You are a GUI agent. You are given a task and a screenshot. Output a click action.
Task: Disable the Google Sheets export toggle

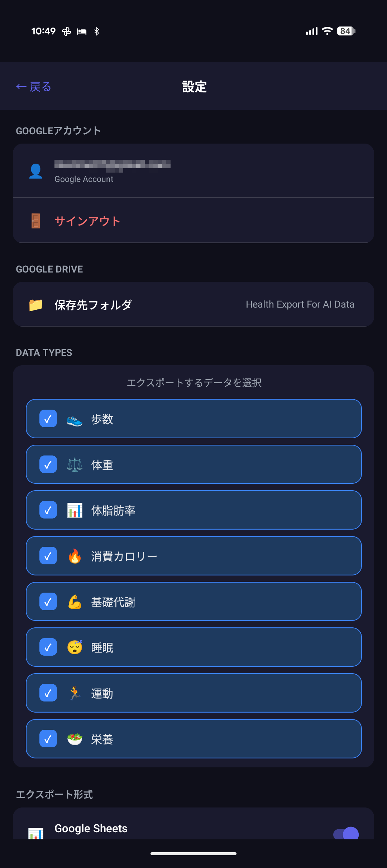point(346,834)
